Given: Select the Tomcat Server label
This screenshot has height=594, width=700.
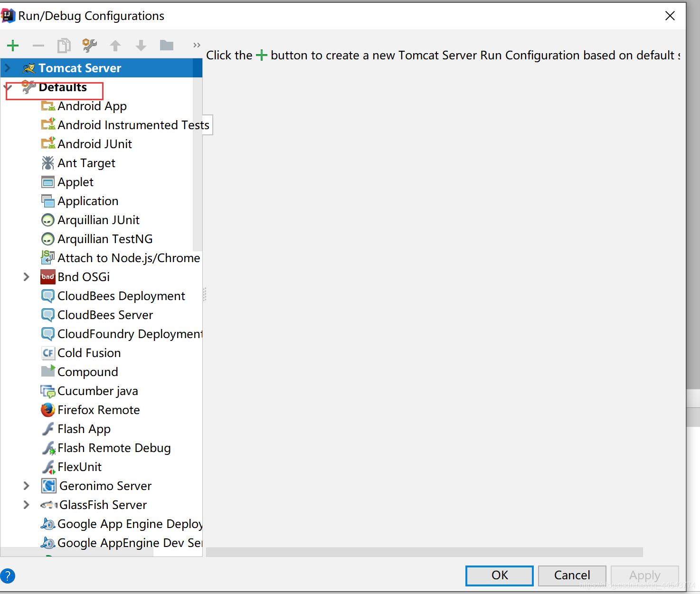Looking at the screenshot, I should [x=80, y=68].
